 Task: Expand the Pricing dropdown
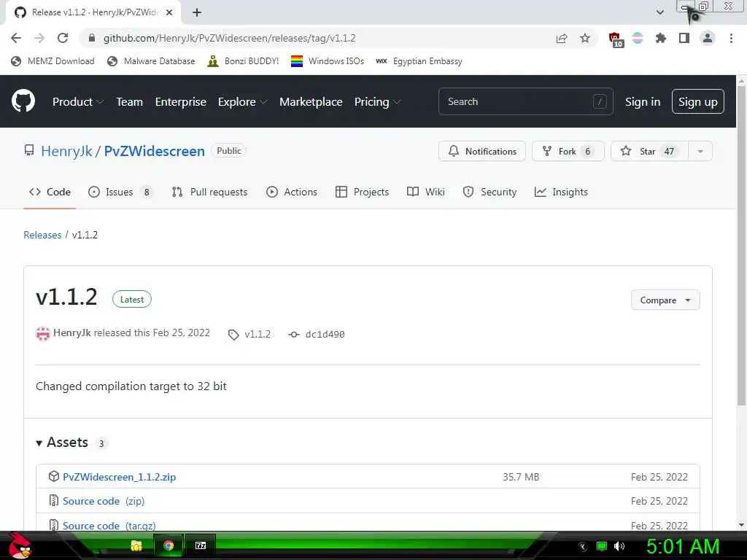point(377,102)
